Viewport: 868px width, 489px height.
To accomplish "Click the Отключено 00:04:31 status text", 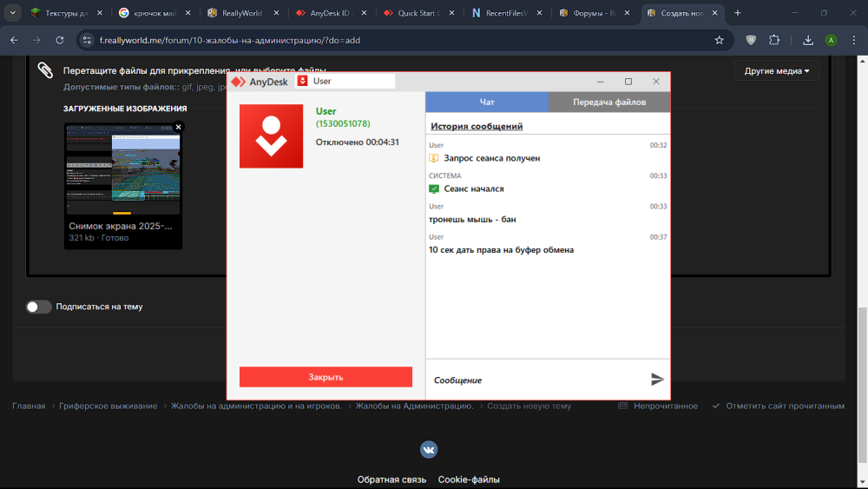I will (357, 142).
